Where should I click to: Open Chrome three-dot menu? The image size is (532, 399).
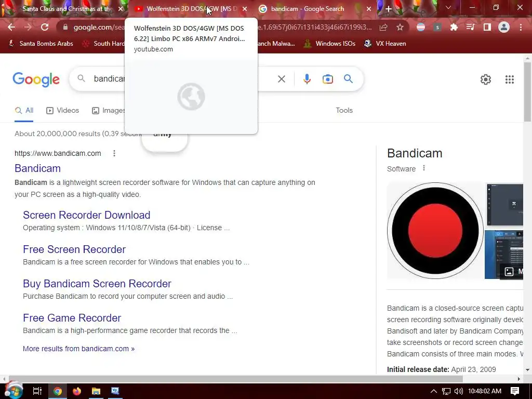coord(521,27)
